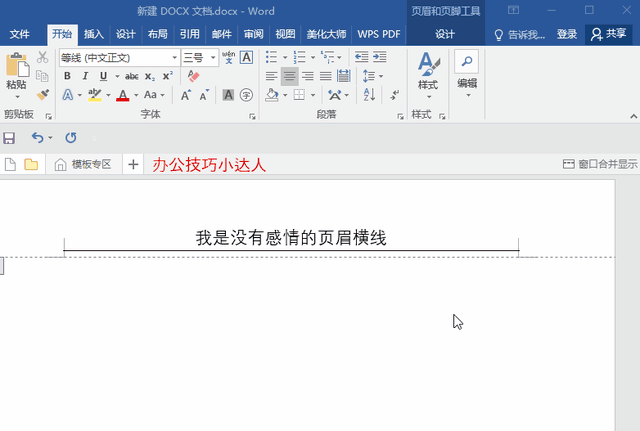Image resolution: width=640 pixels, height=431 pixels.
Task: Open the font name dropdown
Action: tap(174, 58)
